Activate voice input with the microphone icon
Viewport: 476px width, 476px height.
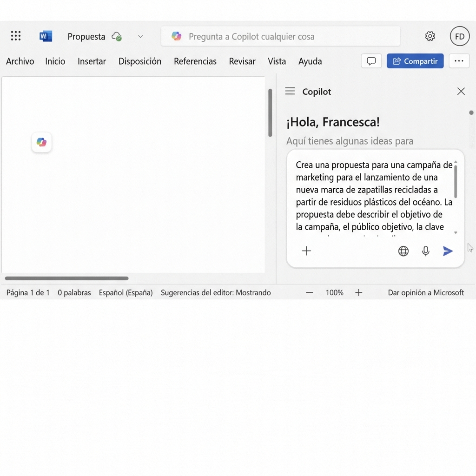[x=425, y=251]
